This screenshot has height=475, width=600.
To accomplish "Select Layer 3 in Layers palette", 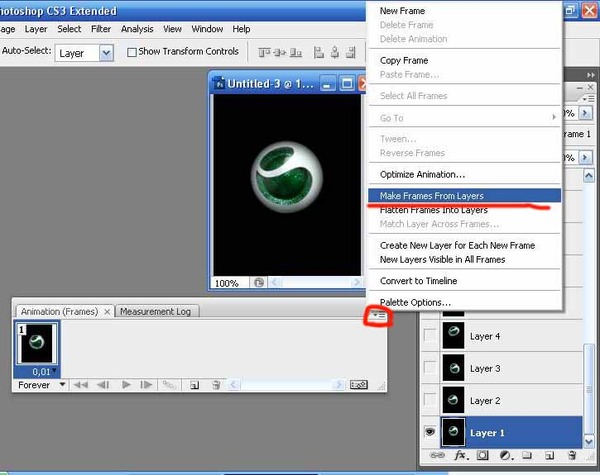I will click(x=511, y=368).
